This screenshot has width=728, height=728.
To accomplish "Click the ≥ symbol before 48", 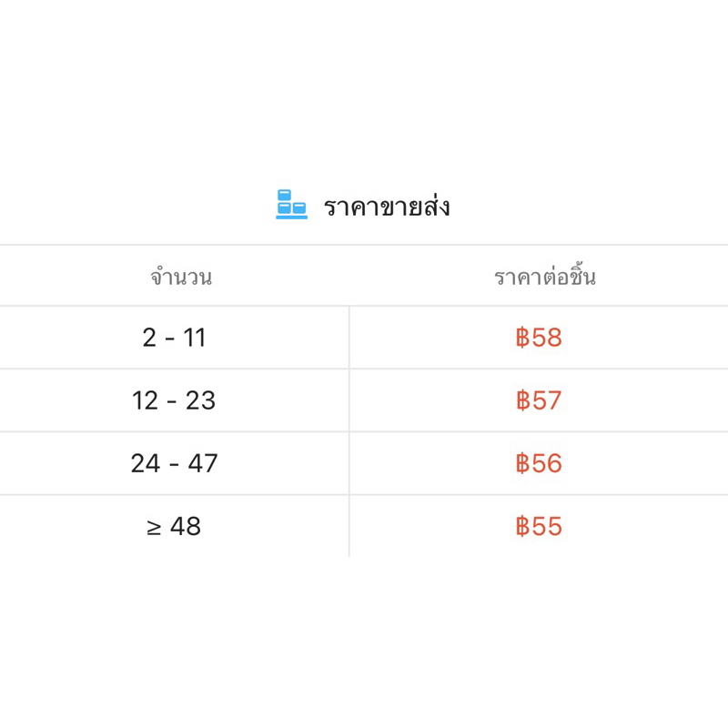I will click(154, 527).
